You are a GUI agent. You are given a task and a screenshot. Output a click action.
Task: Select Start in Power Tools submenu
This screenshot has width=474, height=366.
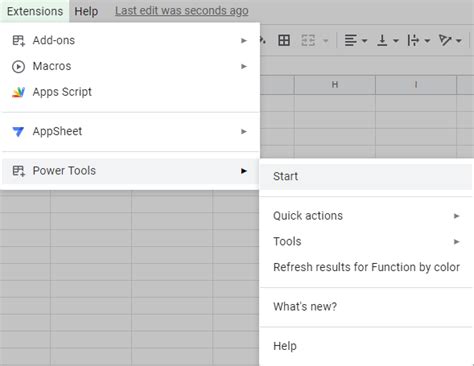366,176
